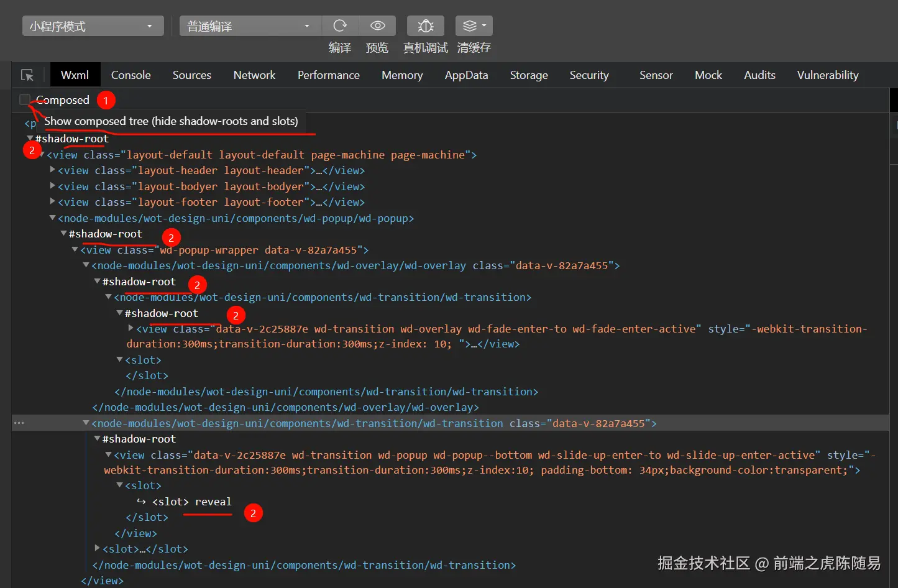Select the #shadow-root under wd-popup node

[106, 234]
